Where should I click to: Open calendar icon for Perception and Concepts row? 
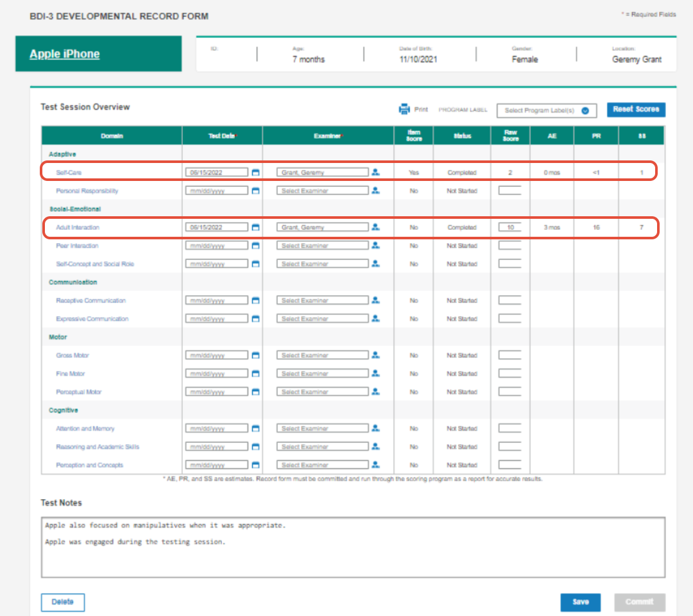(x=255, y=465)
